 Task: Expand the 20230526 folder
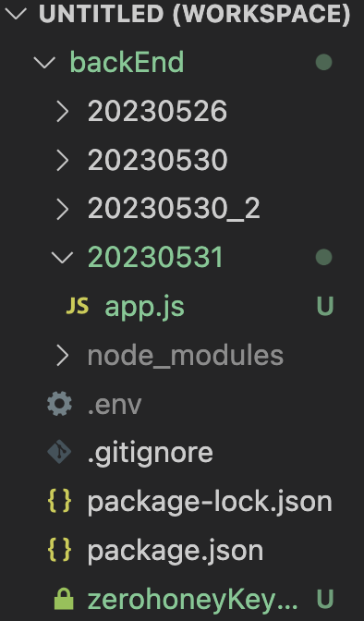(x=63, y=111)
